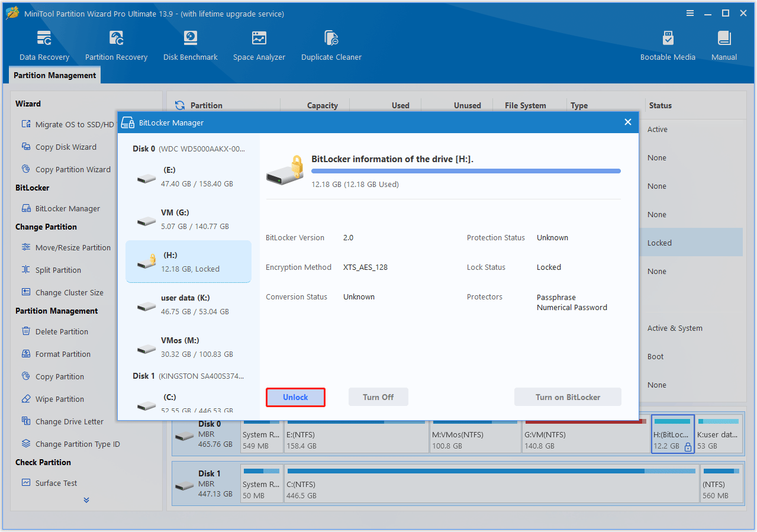Unlock the H: drive
The image size is (757, 532).
pos(295,397)
